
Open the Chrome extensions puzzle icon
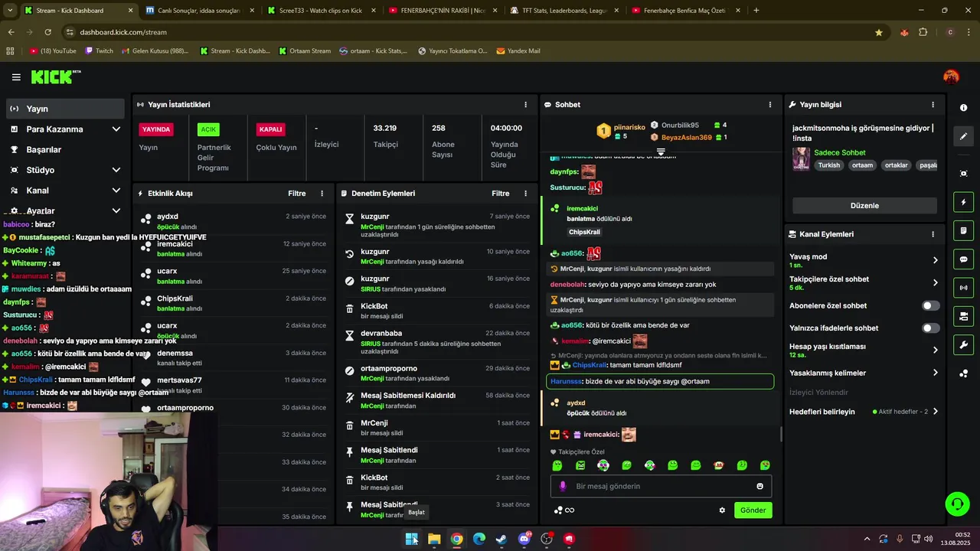[923, 32]
